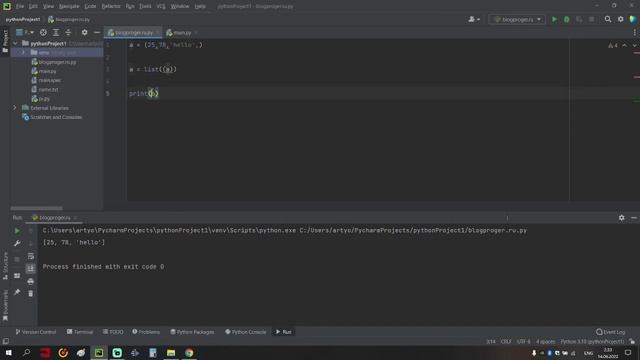Open the run configuration dropdown
The image size is (640, 360).
pos(517,19)
